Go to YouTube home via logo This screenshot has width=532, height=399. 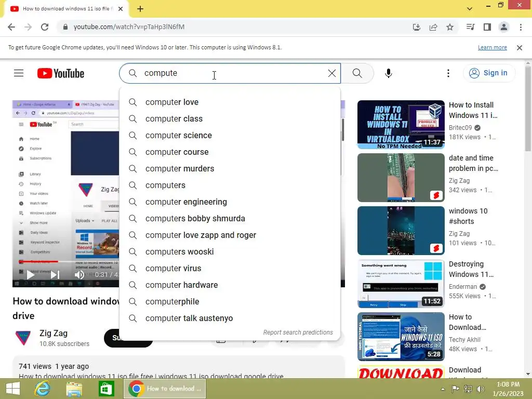(61, 73)
